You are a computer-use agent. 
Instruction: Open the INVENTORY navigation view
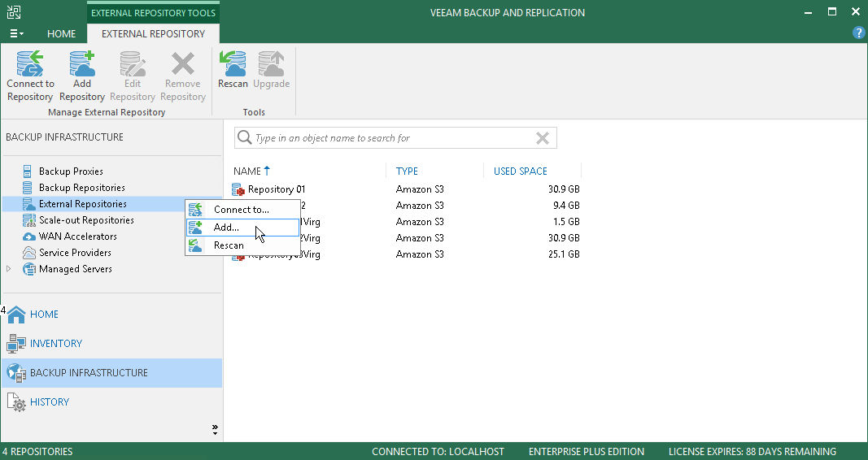click(x=56, y=344)
